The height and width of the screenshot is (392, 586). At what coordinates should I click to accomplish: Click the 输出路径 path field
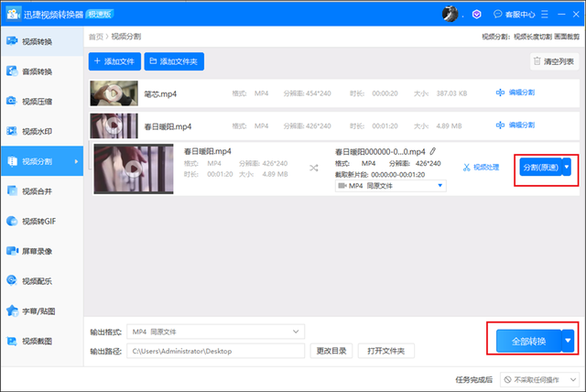(x=216, y=351)
